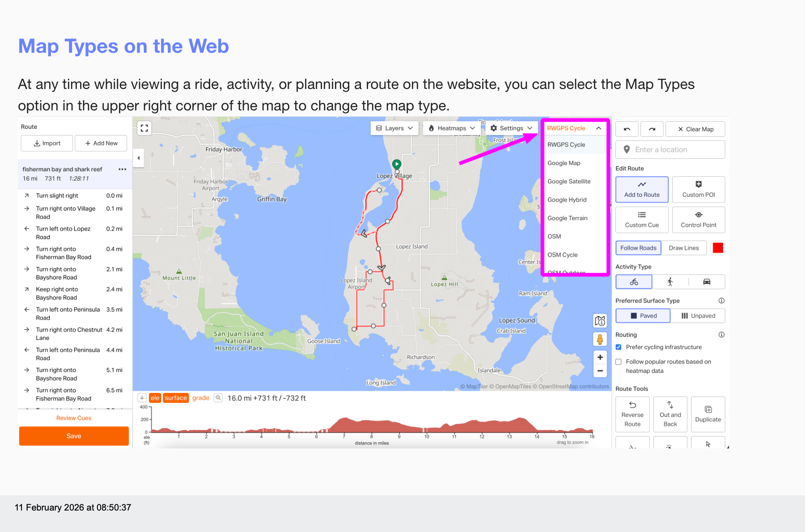Screen dimensions: 805x532
Task: Click the red route color swatch
Action: click(x=718, y=248)
